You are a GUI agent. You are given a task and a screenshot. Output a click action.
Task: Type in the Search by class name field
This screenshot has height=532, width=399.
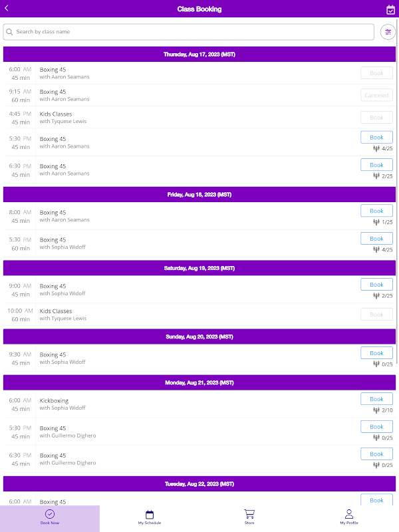(193, 32)
